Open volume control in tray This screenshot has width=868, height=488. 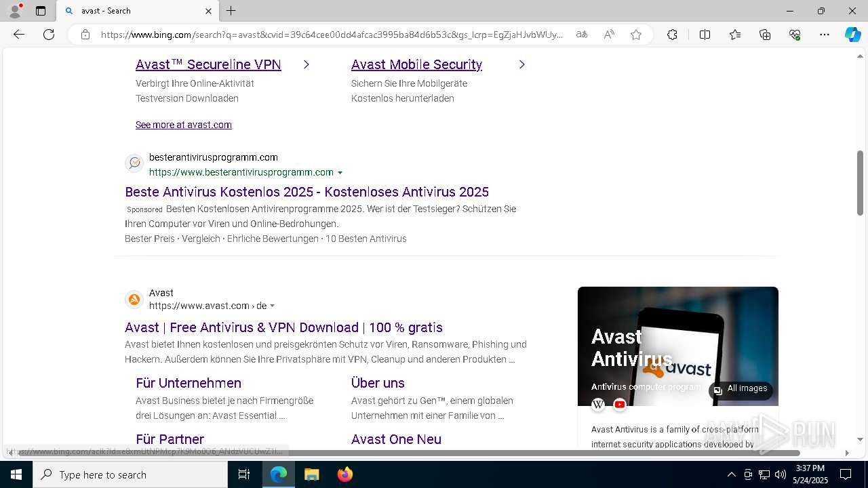tap(781, 474)
